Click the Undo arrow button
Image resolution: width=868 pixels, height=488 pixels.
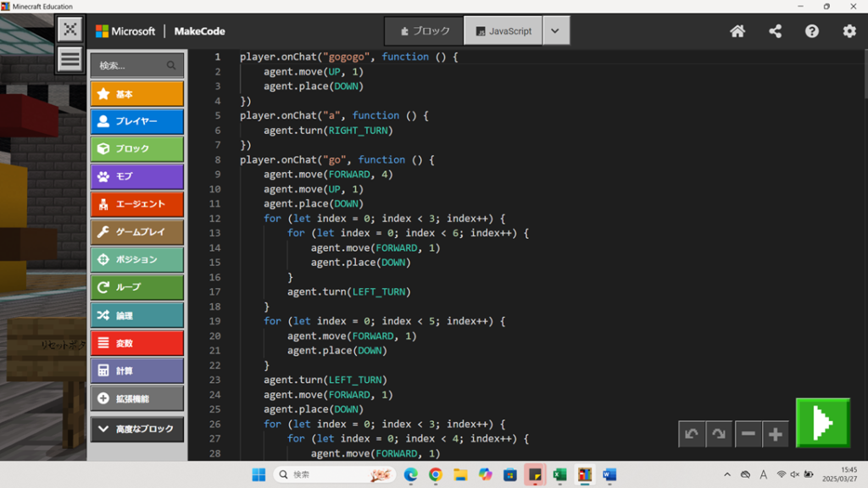(x=692, y=434)
